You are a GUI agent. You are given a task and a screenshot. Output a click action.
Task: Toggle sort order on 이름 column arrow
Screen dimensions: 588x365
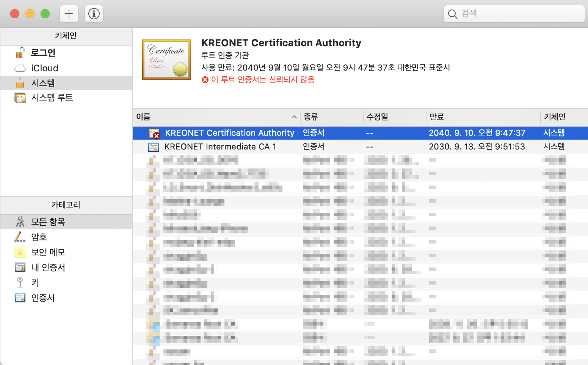pos(294,117)
